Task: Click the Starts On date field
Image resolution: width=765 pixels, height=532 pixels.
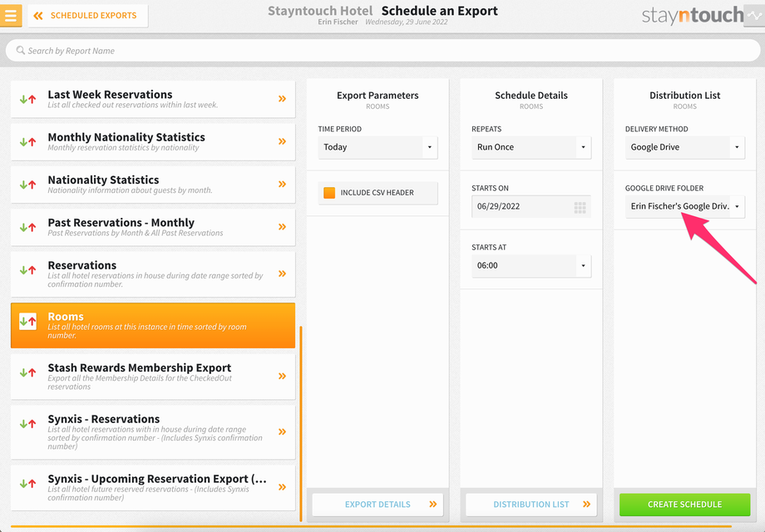Action: coord(531,207)
